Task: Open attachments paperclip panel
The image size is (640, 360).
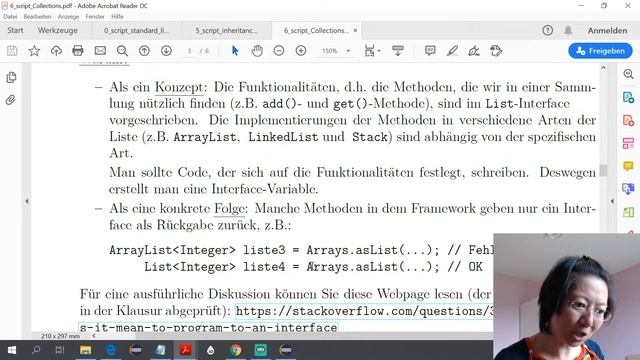Action: click(x=11, y=100)
